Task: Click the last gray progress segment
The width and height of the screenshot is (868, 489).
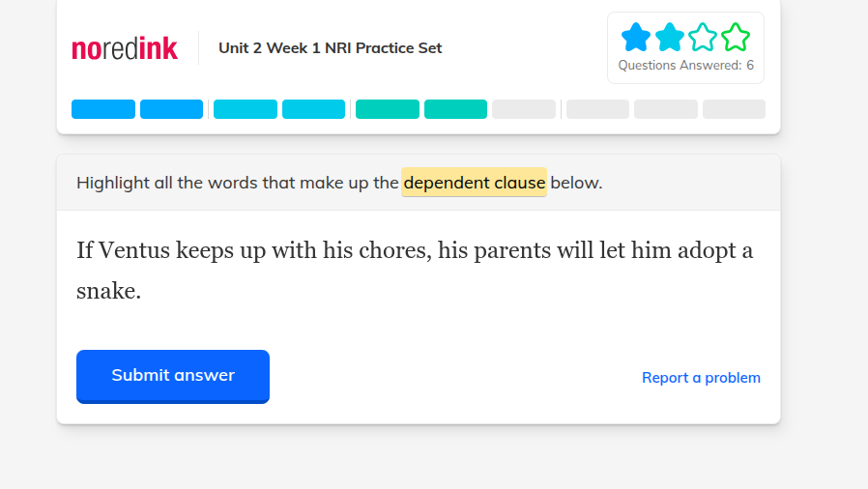Action: pyautogui.click(x=734, y=109)
